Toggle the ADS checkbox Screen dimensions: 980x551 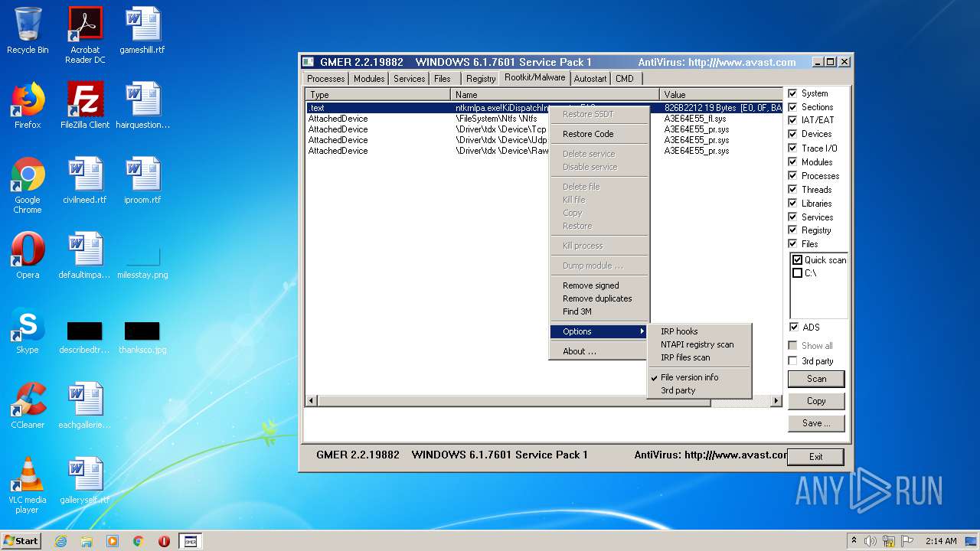792,328
